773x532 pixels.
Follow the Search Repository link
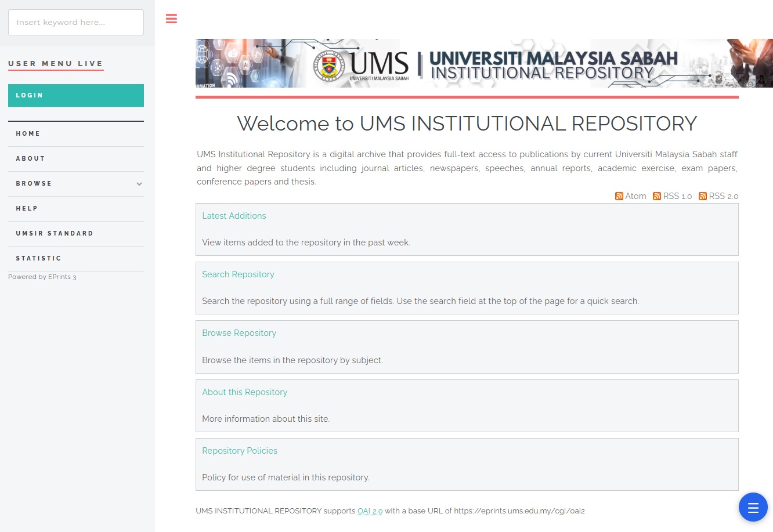(x=238, y=274)
